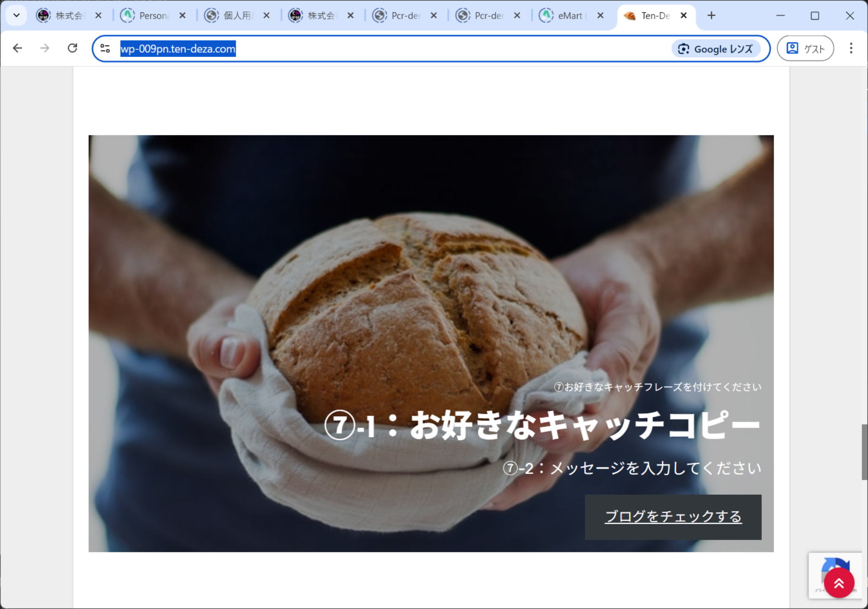Click the ブログをチェックする link
Viewport: 868px width, 609px height.
pos(673,517)
